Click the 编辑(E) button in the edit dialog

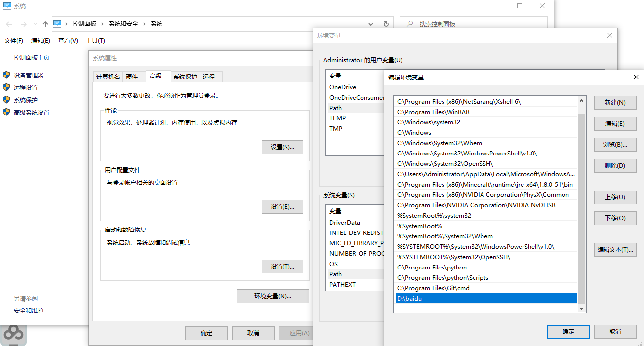[x=615, y=124]
